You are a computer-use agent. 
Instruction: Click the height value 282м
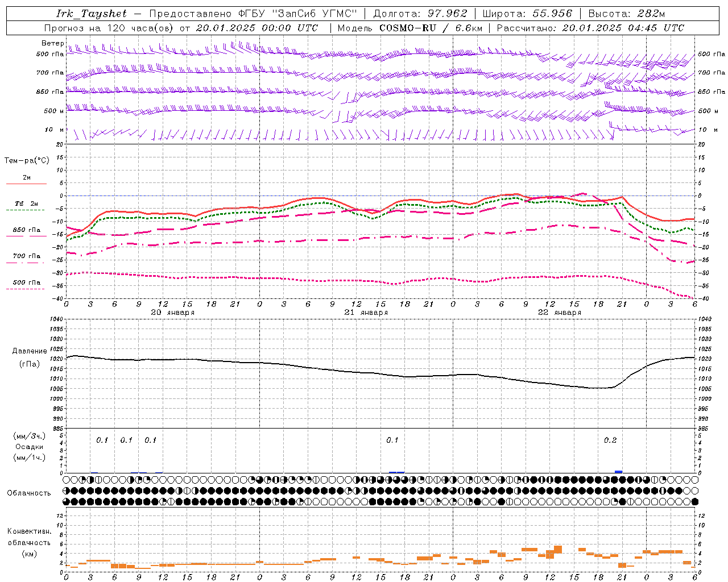point(651,14)
